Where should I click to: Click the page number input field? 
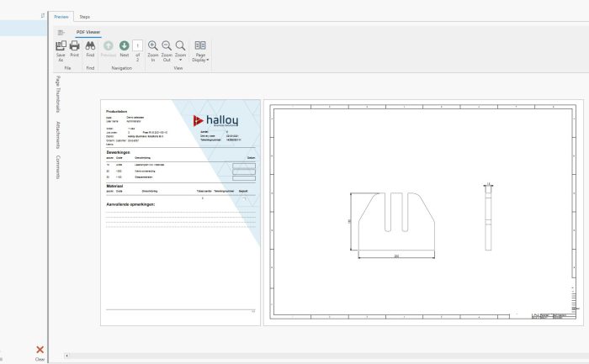coord(137,46)
